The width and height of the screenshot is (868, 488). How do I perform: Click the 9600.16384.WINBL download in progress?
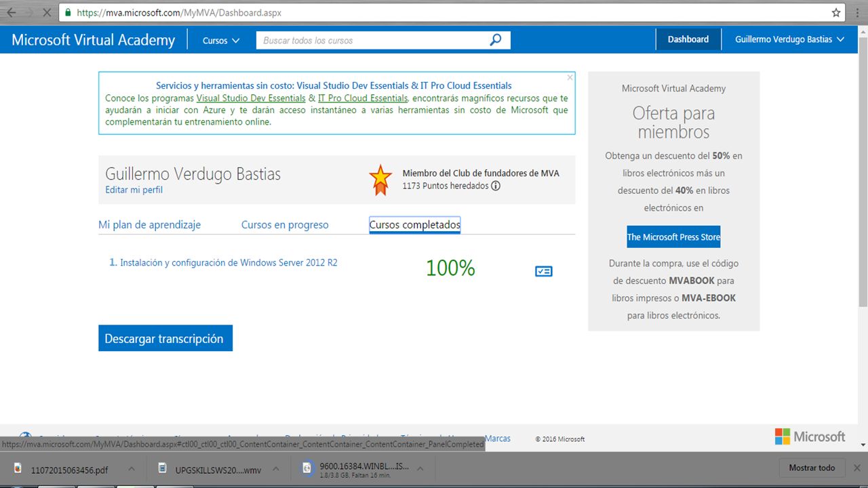pyautogui.click(x=356, y=468)
